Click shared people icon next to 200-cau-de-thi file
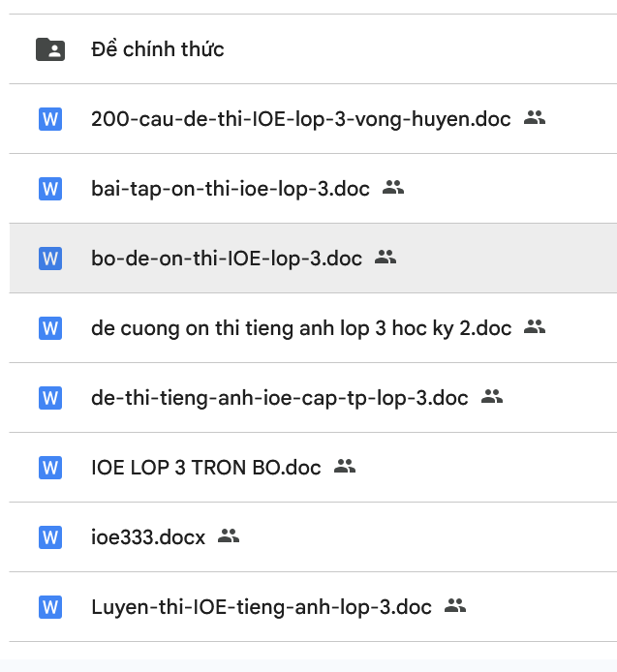 (x=535, y=118)
